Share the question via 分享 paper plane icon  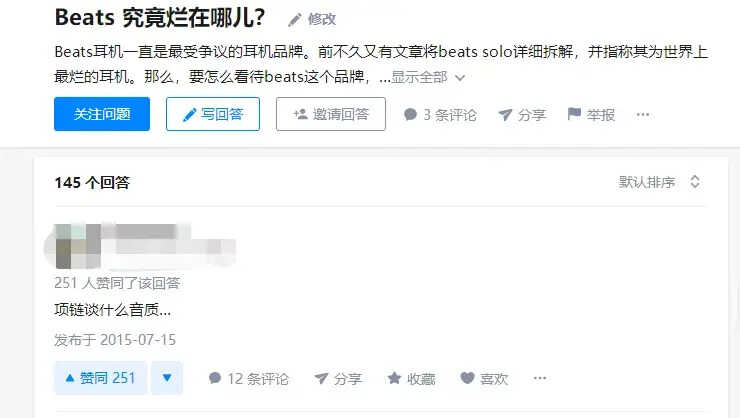point(505,114)
